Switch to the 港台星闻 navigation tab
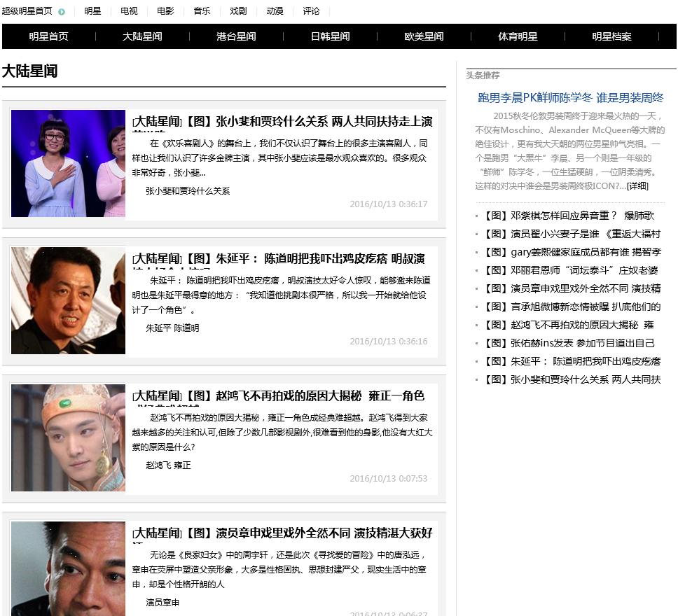 click(236, 36)
